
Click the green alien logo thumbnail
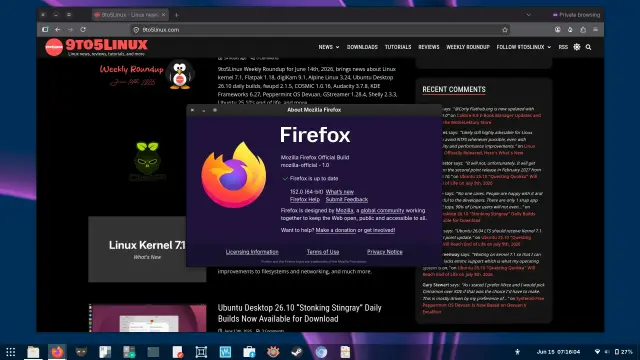pyautogui.click(x=147, y=160)
